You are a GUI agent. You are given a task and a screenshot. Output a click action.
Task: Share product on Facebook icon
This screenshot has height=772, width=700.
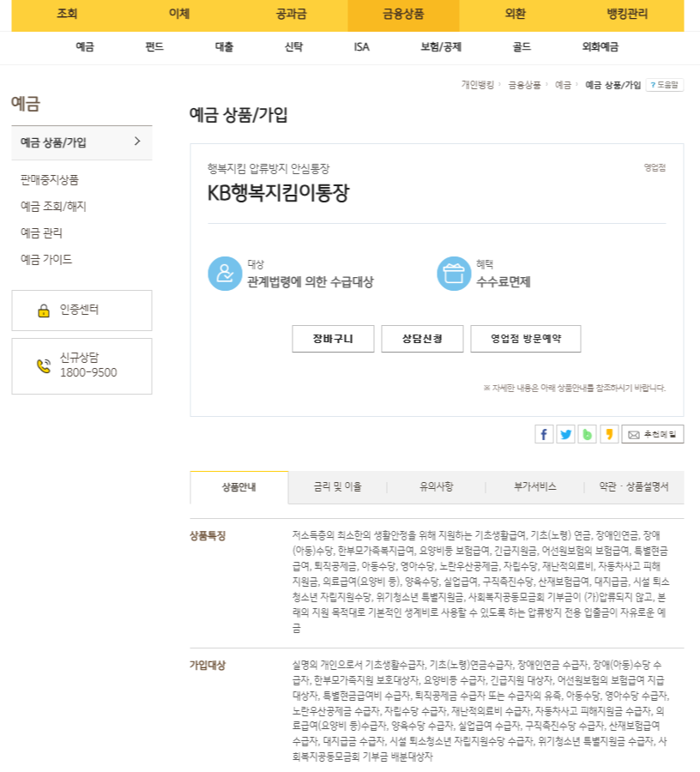544,434
